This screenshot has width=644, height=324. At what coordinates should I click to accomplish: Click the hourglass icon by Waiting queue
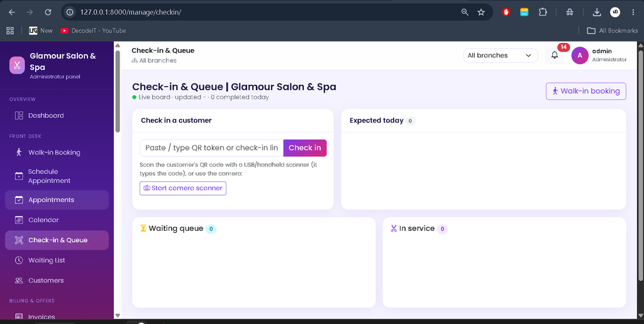point(143,228)
